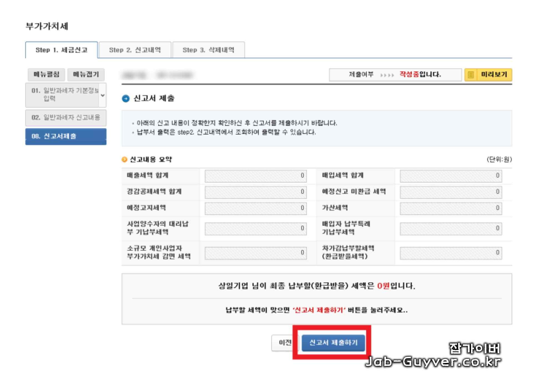Click the 매출세액 합계 amount field
535x392 pixels.
pyautogui.click(x=255, y=176)
